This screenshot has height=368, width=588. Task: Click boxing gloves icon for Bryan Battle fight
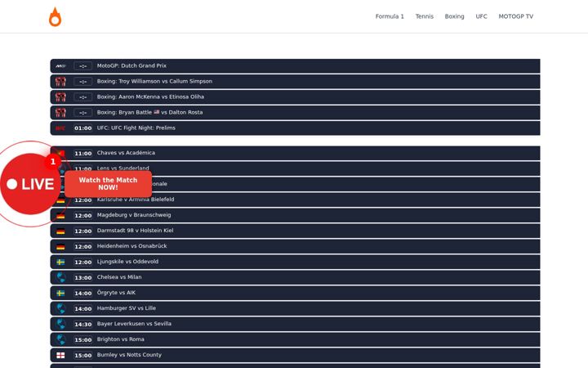point(60,113)
